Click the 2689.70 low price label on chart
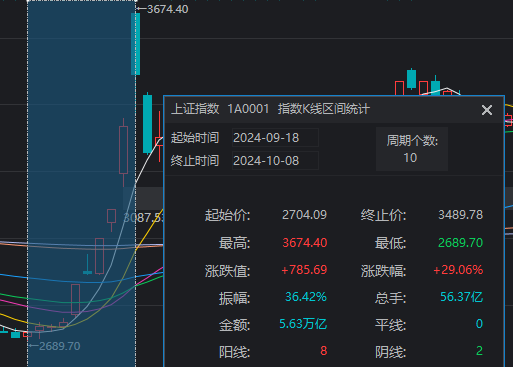The width and height of the screenshot is (513, 367). point(60,346)
